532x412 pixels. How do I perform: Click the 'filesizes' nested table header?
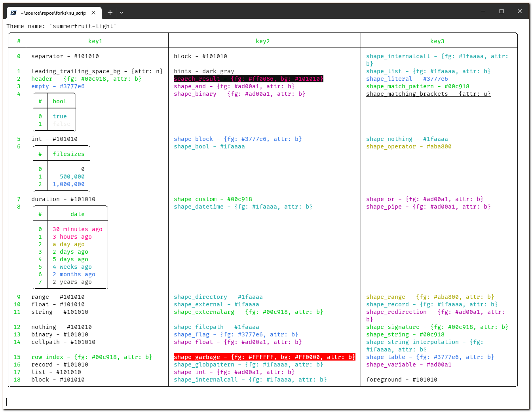tap(69, 154)
